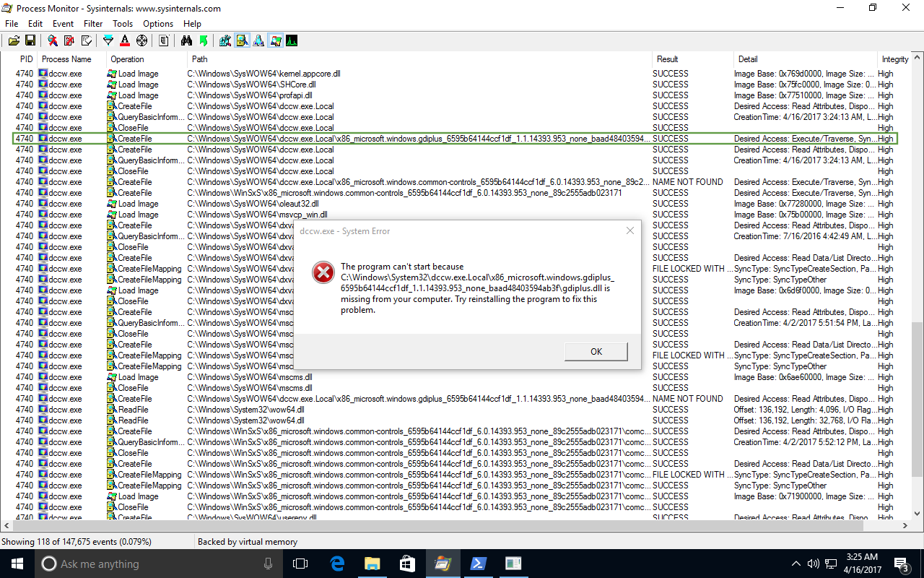This screenshot has width=924, height=578.
Task: Toggle Show Process and Thread Activity
Action: click(275, 40)
